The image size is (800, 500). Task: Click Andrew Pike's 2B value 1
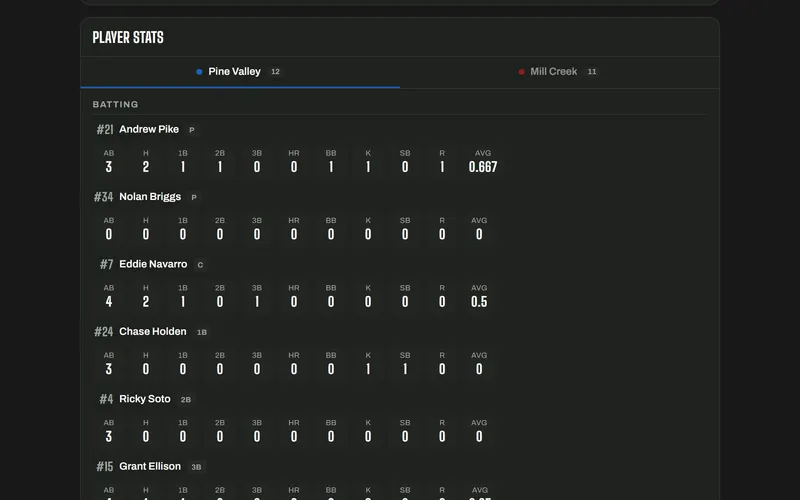[220, 167]
